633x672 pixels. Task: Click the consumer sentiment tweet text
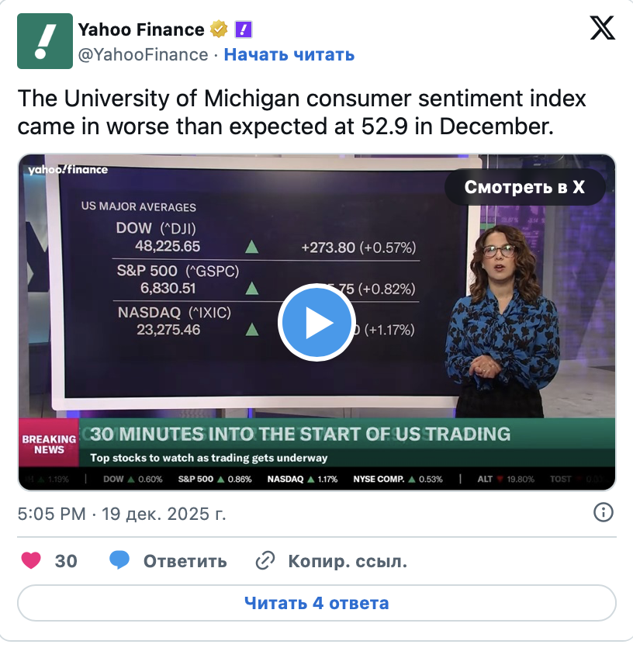pyautogui.click(x=302, y=113)
